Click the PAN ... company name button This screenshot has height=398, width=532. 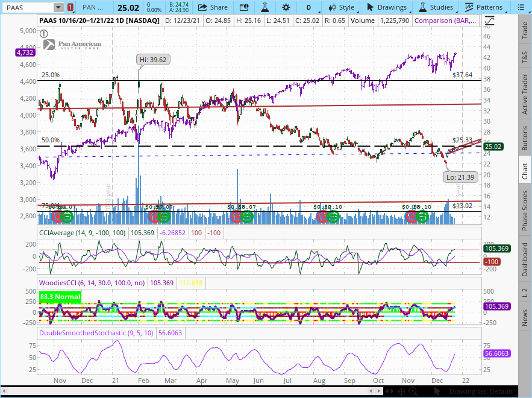93,7
